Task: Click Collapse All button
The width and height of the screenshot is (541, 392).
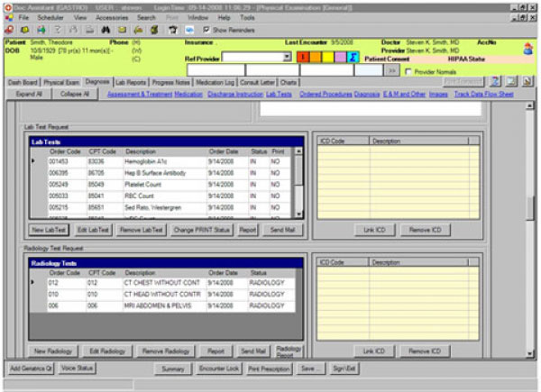Action: tap(75, 93)
